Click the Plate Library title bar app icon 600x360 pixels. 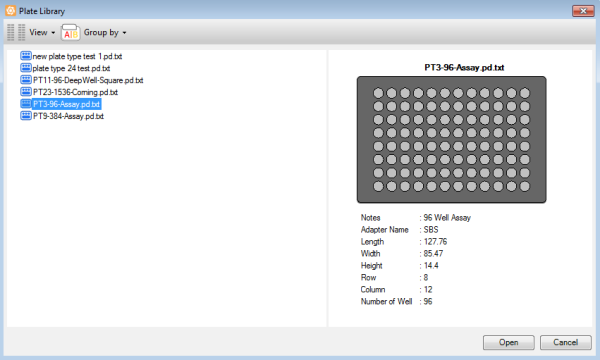tap(11, 11)
